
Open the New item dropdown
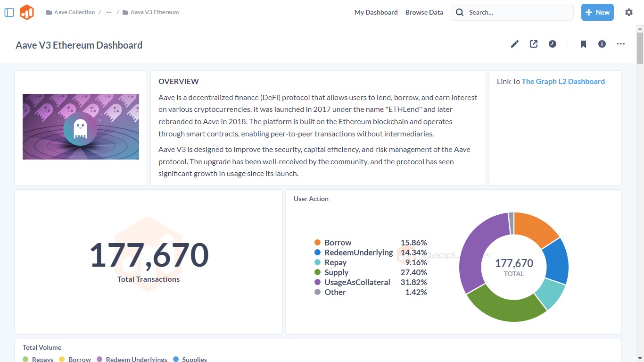(597, 12)
